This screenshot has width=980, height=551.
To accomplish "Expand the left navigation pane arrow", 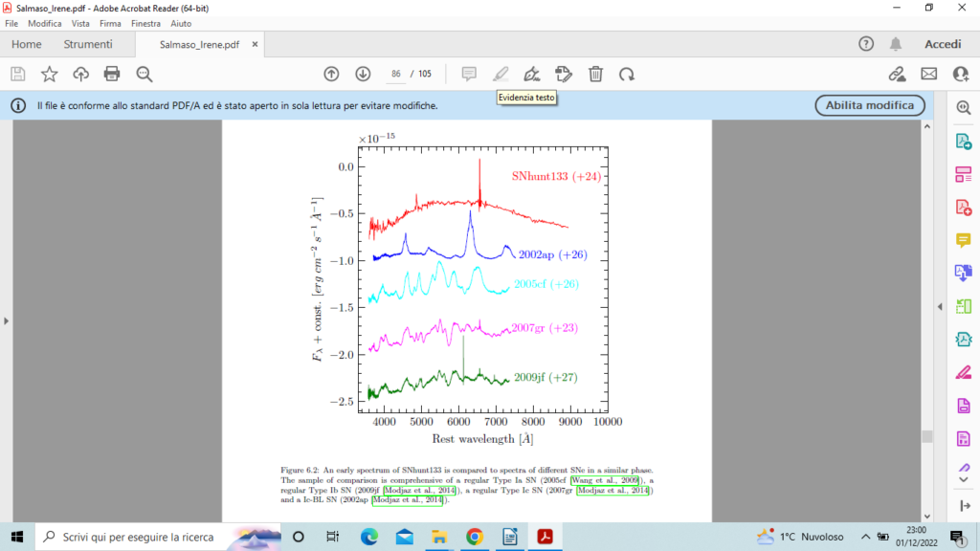I will click(6, 320).
